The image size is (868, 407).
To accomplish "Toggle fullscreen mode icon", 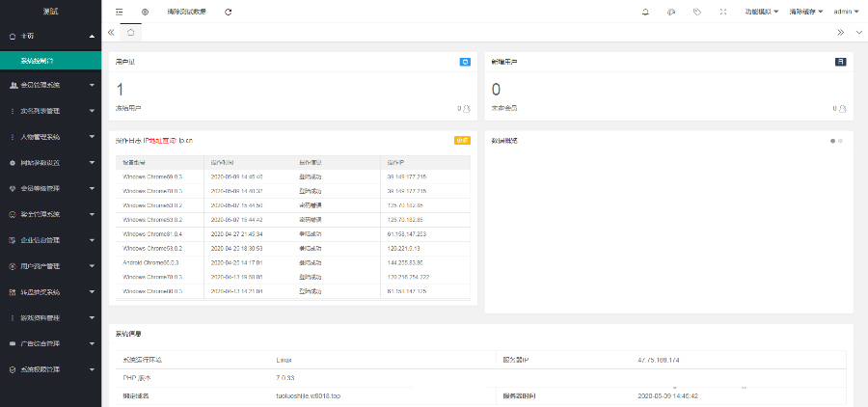I will pos(723,12).
